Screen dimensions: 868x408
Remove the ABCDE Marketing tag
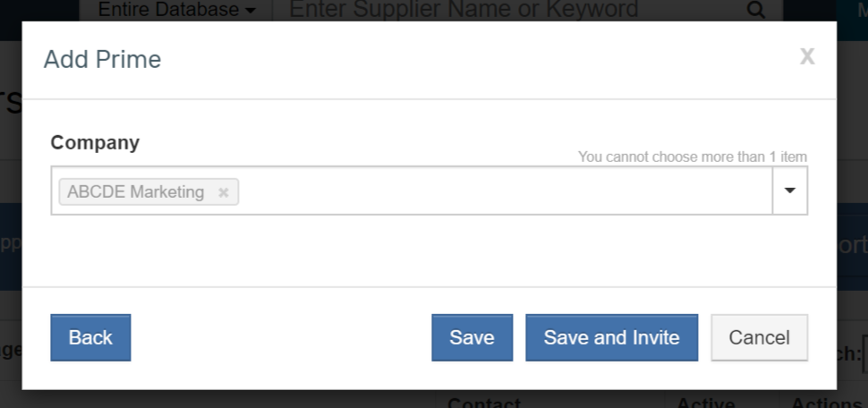(x=223, y=192)
